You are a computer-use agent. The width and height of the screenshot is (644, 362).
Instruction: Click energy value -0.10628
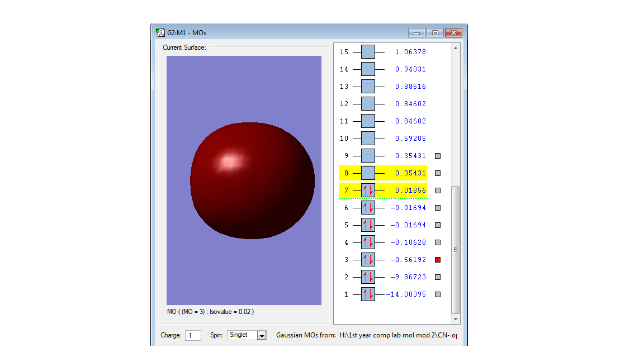click(408, 242)
